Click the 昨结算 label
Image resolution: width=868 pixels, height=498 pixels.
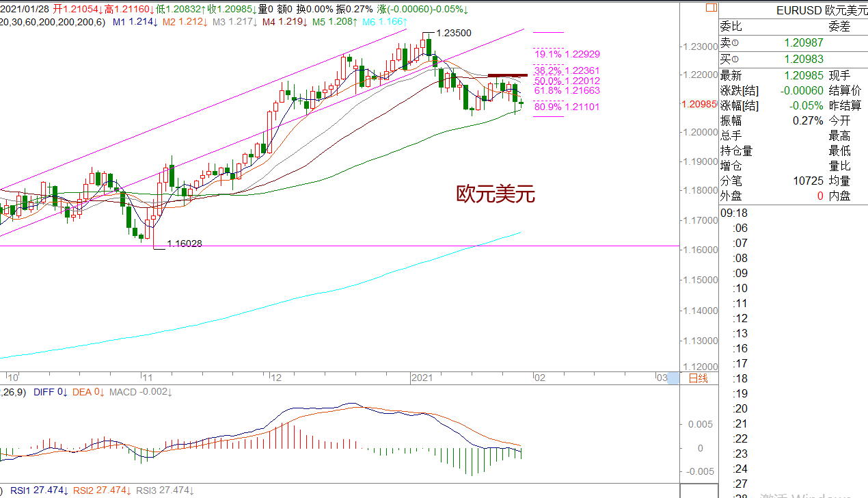(845, 105)
